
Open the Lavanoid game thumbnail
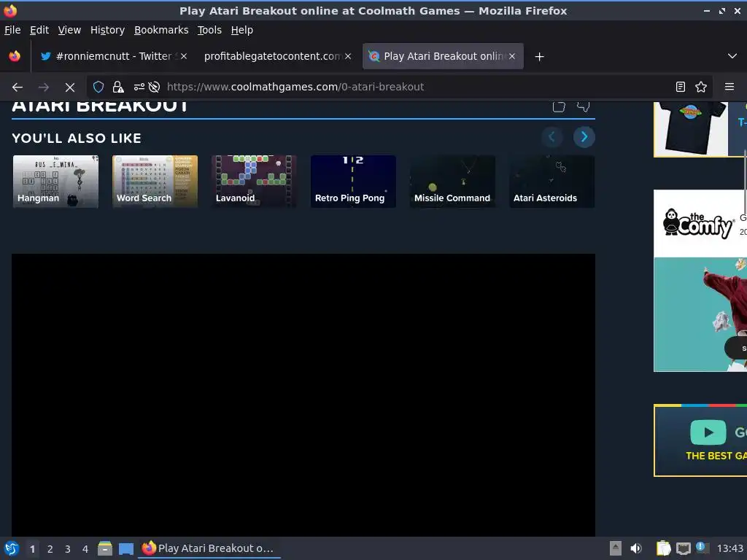tap(254, 182)
